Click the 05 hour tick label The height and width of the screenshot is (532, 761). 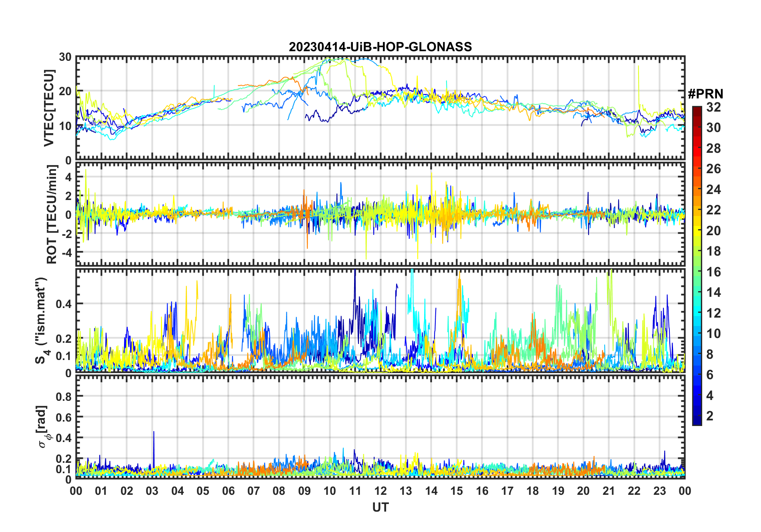[203, 491]
